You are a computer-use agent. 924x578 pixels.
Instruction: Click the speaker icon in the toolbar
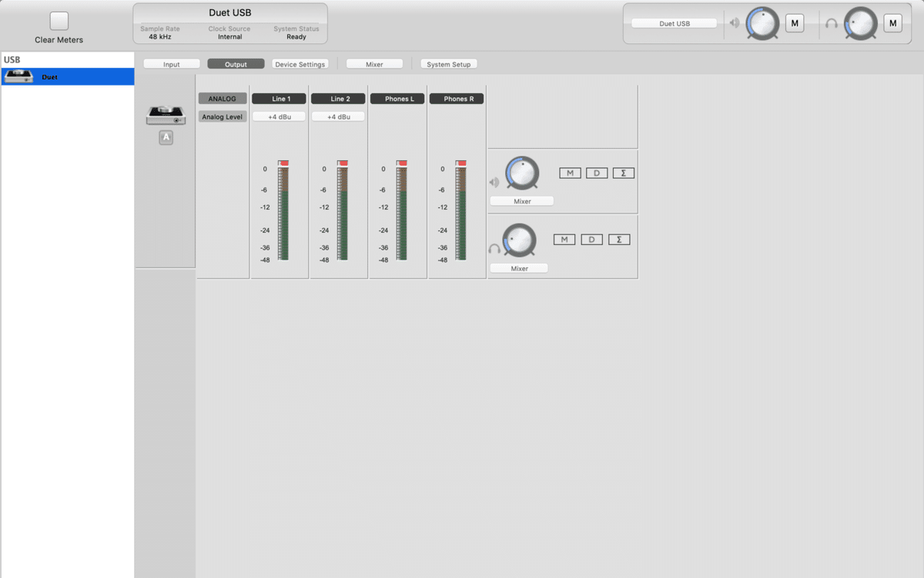tap(735, 23)
